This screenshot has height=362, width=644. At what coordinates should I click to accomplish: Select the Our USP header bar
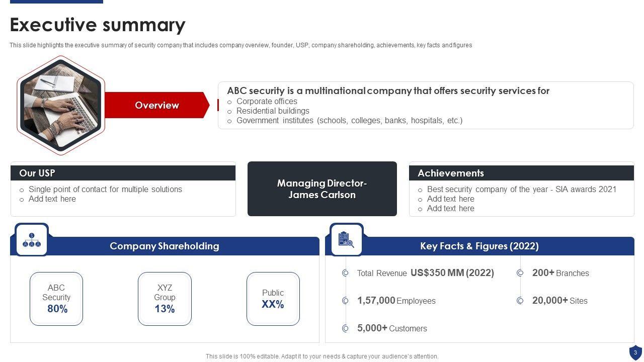click(123, 173)
